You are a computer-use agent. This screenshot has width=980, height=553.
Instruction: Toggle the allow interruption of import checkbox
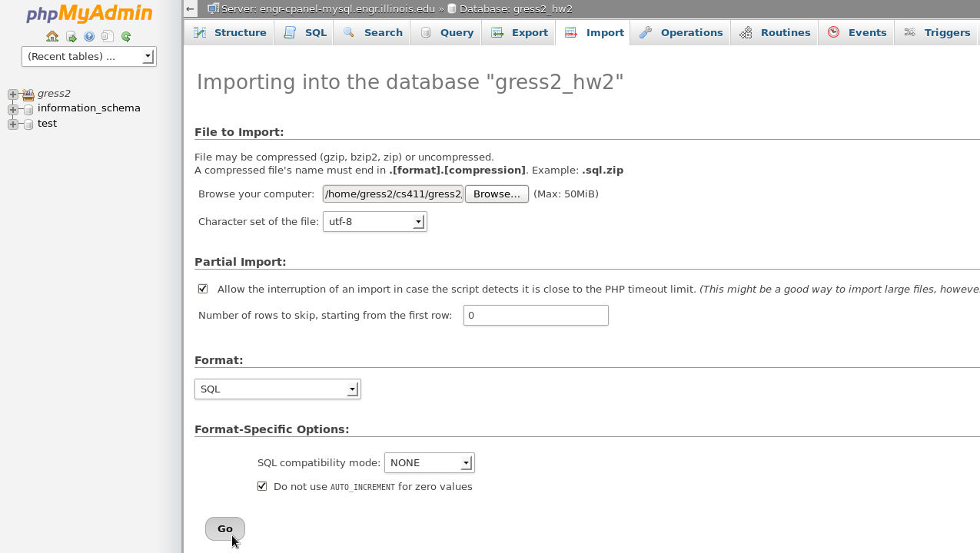tap(203, 289)
